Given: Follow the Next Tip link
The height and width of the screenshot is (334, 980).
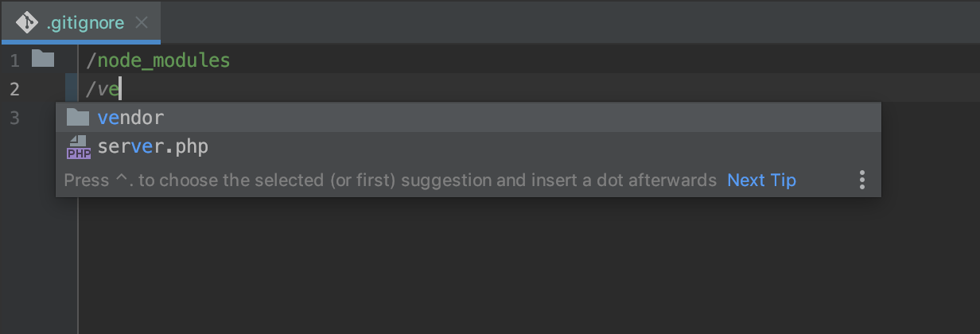Looking at the screenshot, I should 761,180.
